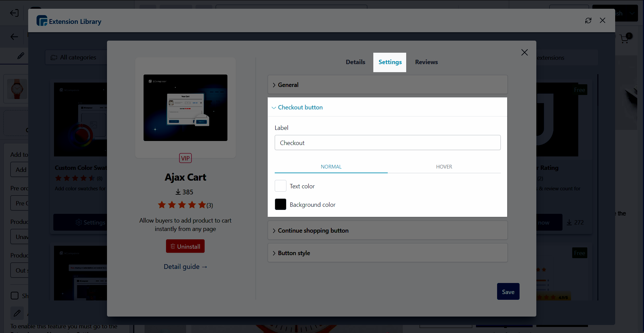The image size is (644, 333).
Task: Uninstall the Ajax Cart extension
Action: (185, 246)
